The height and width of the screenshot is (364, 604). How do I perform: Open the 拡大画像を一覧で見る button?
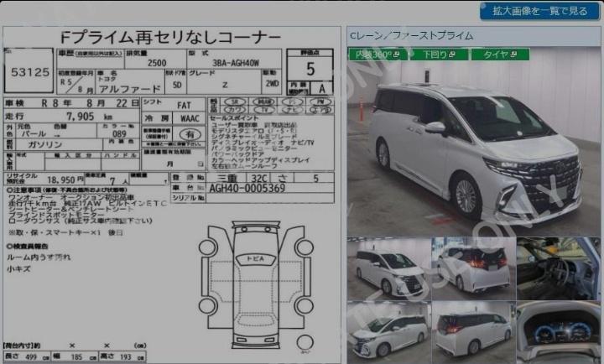pos(539,11)
